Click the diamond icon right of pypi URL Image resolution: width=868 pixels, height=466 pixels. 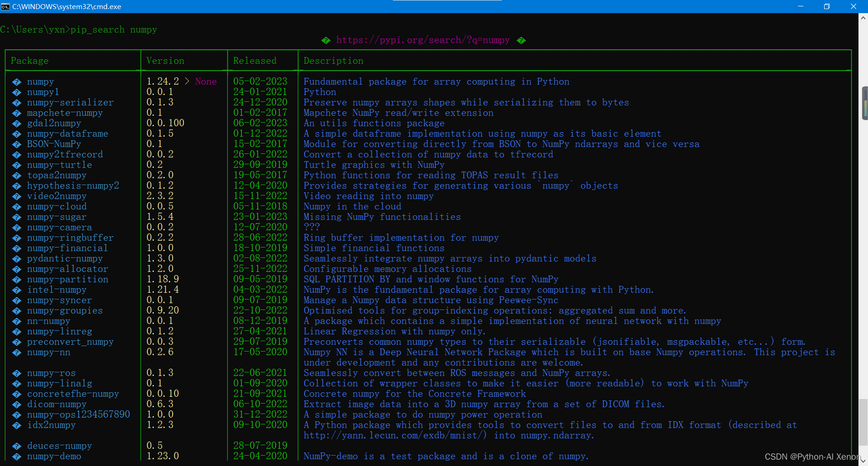point(521,40)
